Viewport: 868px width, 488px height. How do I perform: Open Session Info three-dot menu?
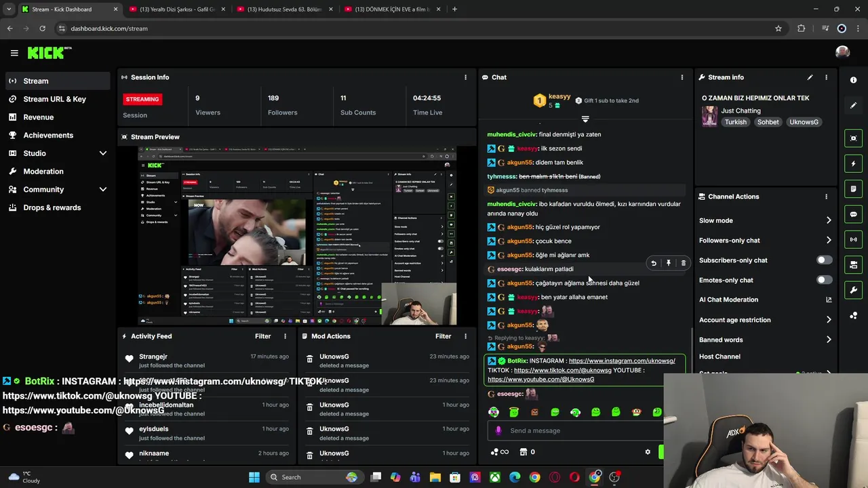click(465, 77)
